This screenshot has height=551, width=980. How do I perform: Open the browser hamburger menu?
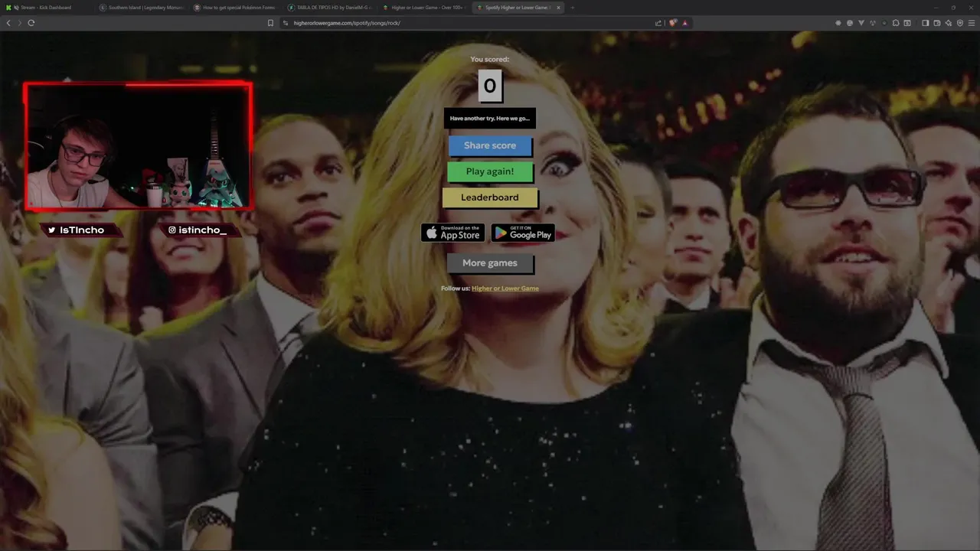click(972, 23)
